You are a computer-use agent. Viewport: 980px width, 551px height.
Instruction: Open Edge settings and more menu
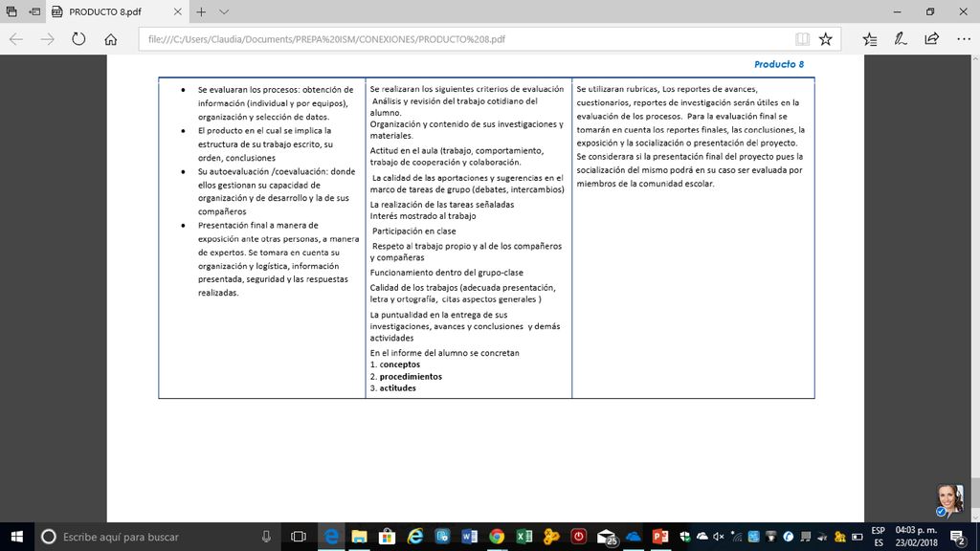click(x=964, y=38)
